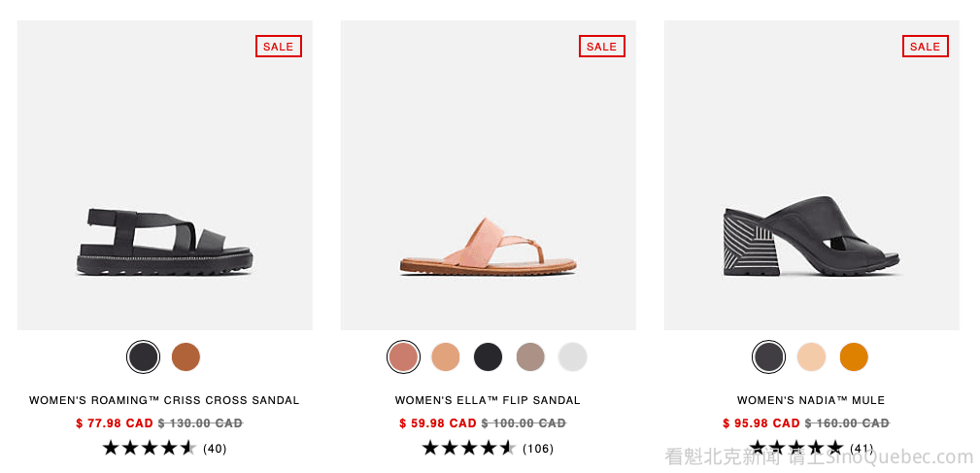This screenshot has width=980, height=473.
Task: Select taupe swatch for Ella Flip Sandal
Action: click(x=530, y=357)
